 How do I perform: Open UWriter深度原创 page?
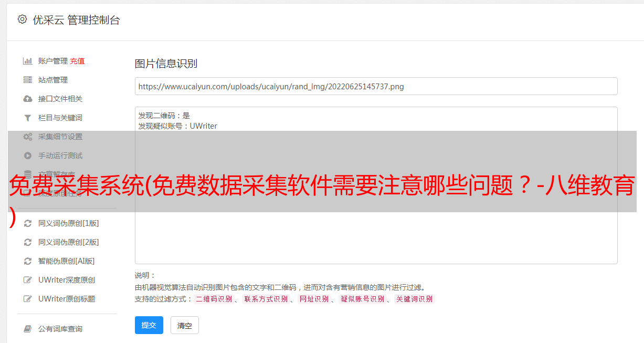pos(67,280)
